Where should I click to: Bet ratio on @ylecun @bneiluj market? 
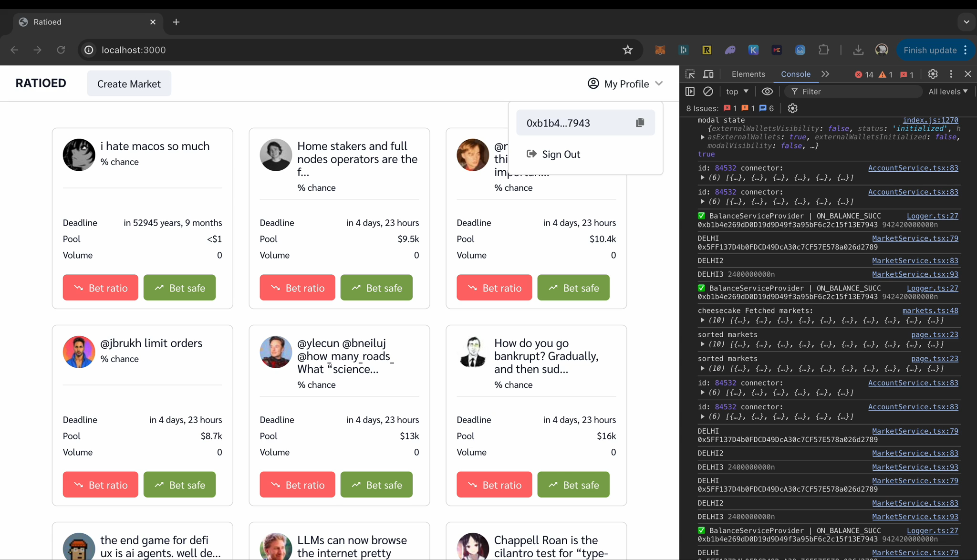click(297, 485)
